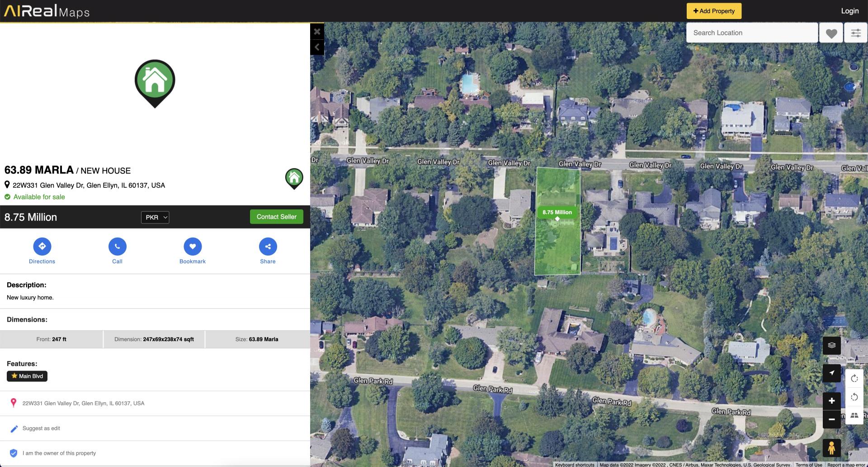868x467 pixels.
Task: Select 'I am the owner of this property'
Action: (59, 453)
